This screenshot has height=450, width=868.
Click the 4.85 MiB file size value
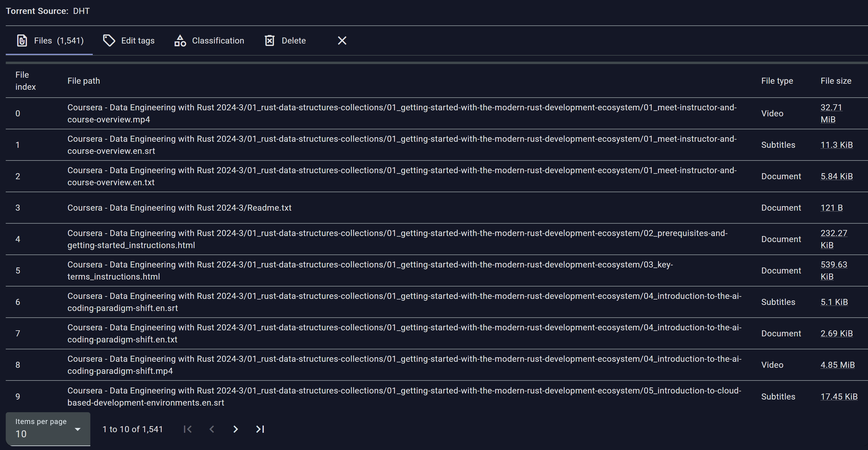pos(837,365)
